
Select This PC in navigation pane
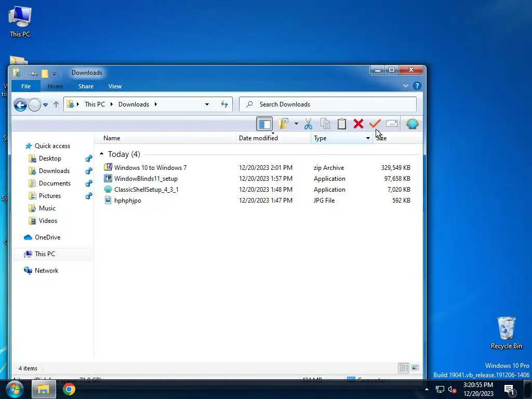(45, 254)
